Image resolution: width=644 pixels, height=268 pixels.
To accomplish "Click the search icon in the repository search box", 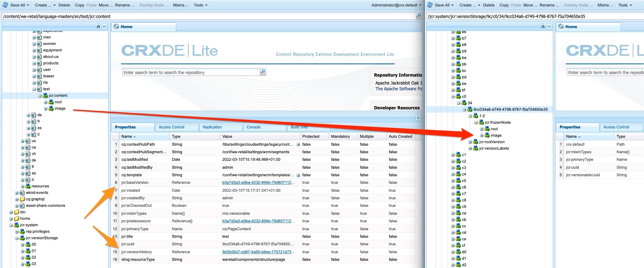I will (263, 72).
